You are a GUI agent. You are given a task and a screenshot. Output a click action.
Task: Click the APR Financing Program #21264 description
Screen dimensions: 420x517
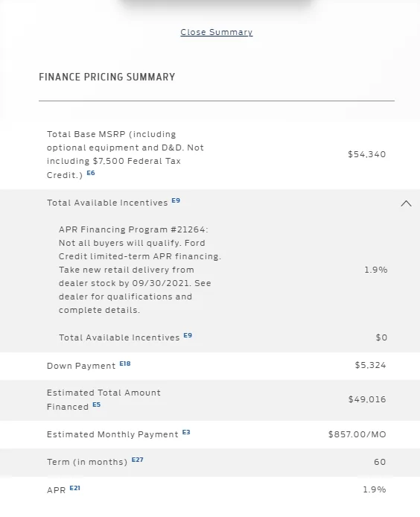click(x=140, y=270)
